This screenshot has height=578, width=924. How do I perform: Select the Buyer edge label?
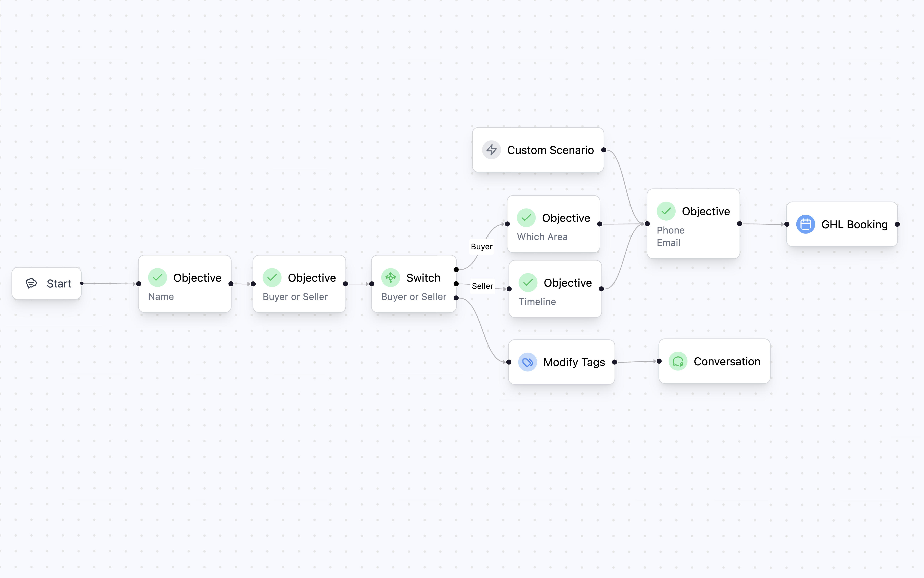pos(481,247)
